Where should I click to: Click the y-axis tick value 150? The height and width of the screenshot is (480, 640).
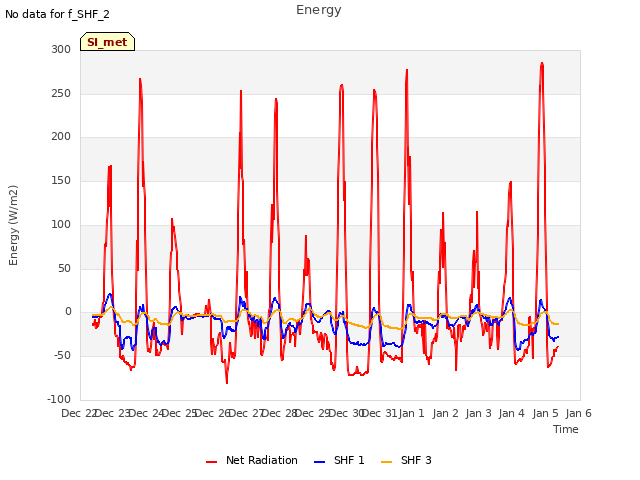click(61, 180)
